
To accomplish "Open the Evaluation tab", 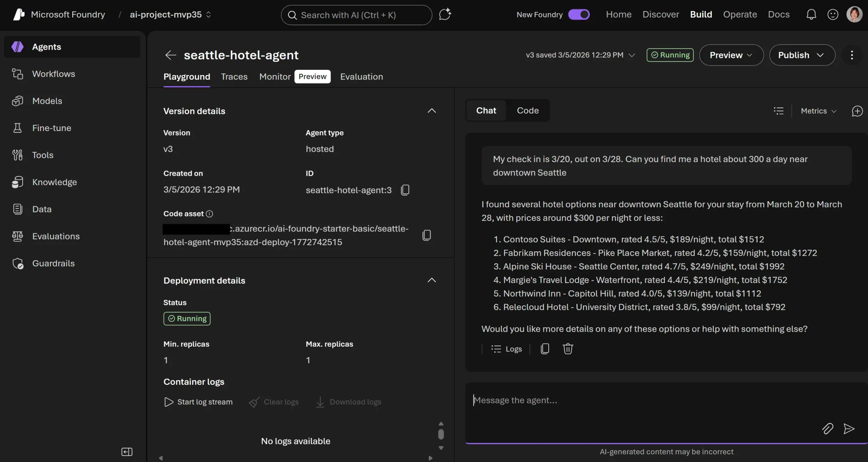I will (361, 77).
